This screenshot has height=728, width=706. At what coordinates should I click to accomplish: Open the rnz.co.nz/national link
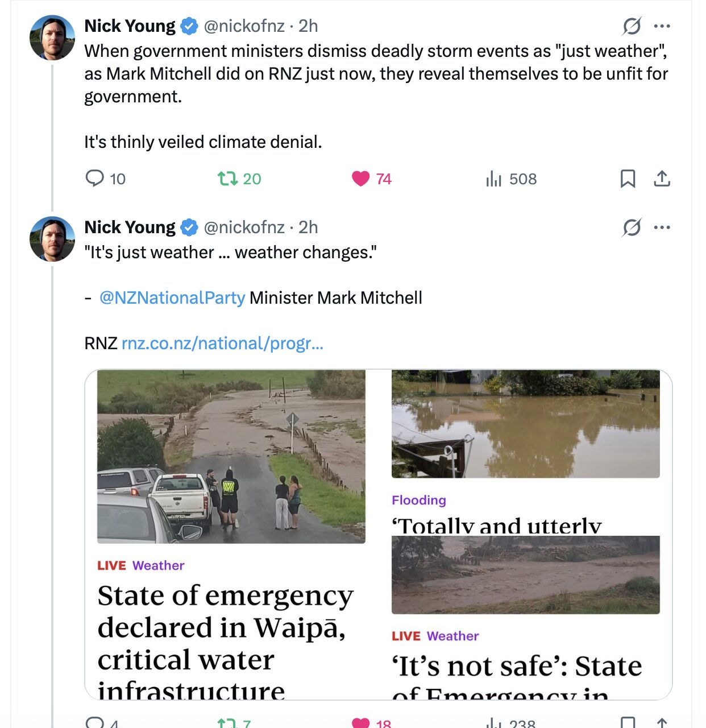[222, 343]
